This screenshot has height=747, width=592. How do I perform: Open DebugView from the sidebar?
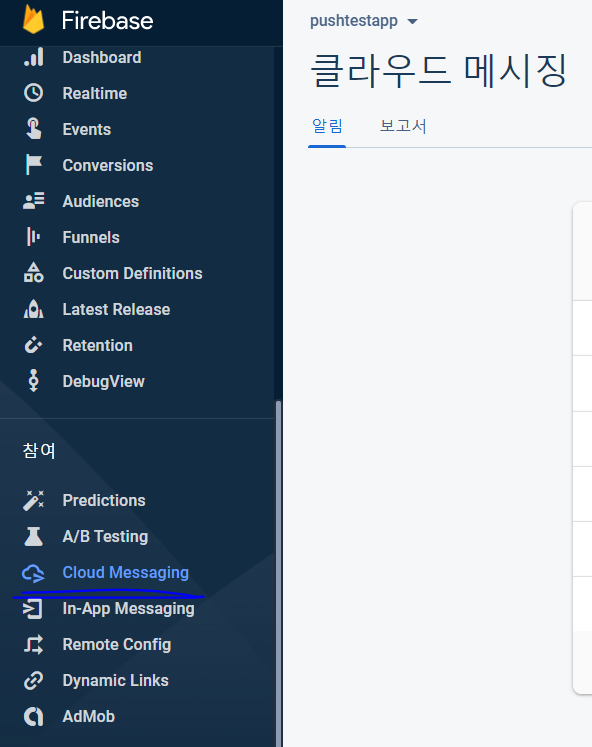pyautogui.click(x=103, y=381)
